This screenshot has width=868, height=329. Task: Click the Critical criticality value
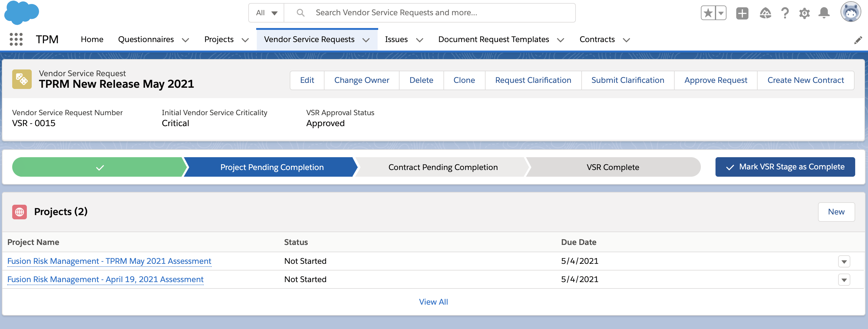pos(175,123)
